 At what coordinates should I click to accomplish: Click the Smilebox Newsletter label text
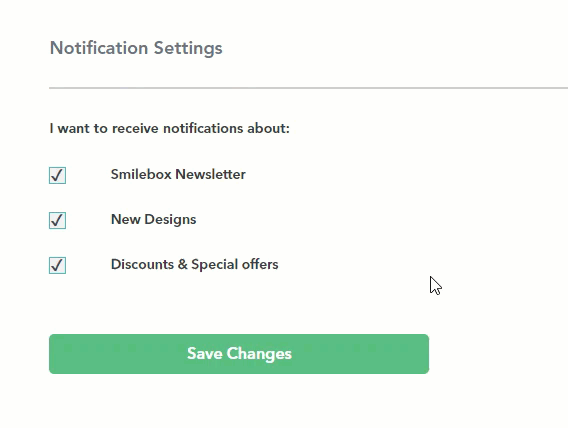(178, 174)
